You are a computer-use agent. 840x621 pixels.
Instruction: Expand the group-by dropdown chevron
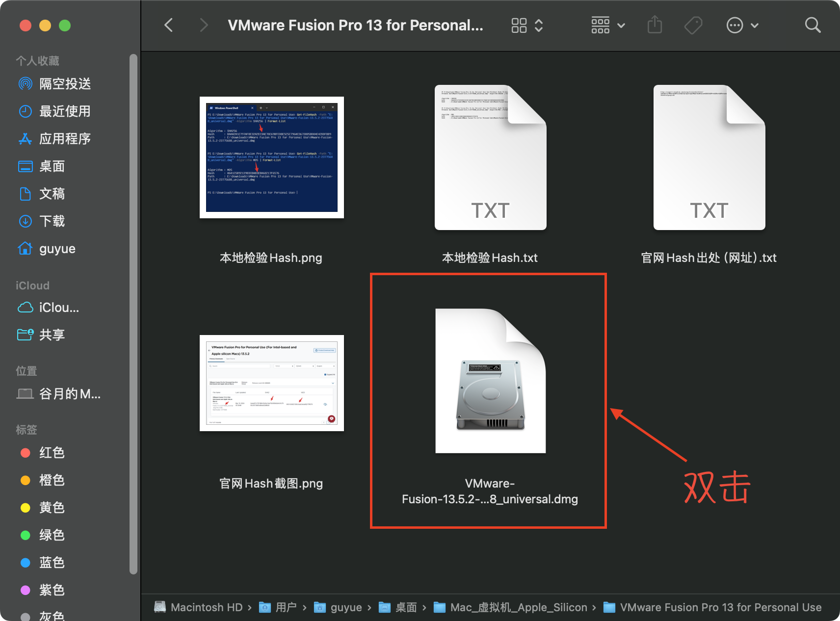tap(621, 26)
